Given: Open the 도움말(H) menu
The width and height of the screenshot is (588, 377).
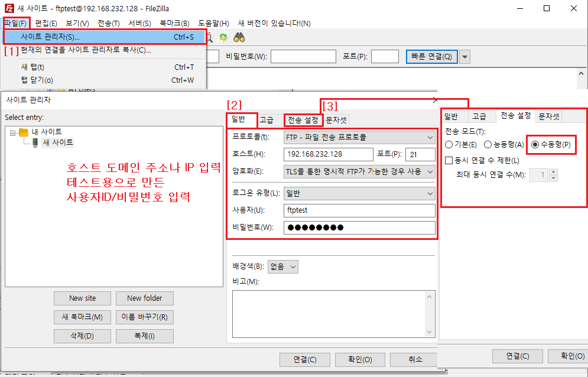Looking at the screenshot, I should pyautogui.click(x=213, y=23).
